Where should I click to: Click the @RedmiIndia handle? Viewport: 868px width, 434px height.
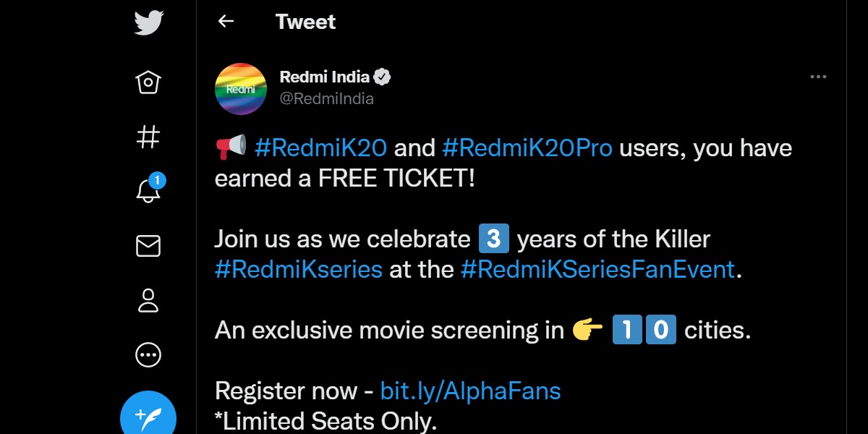(325, 99)
